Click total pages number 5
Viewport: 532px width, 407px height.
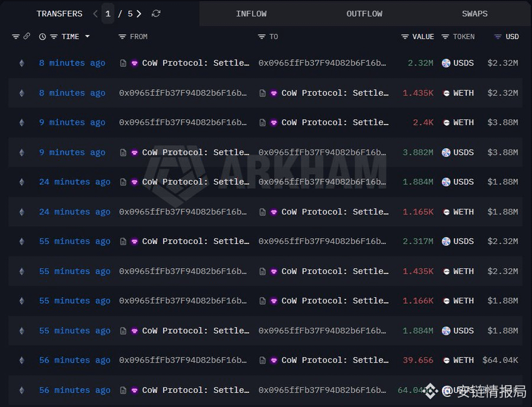point(130,14)
